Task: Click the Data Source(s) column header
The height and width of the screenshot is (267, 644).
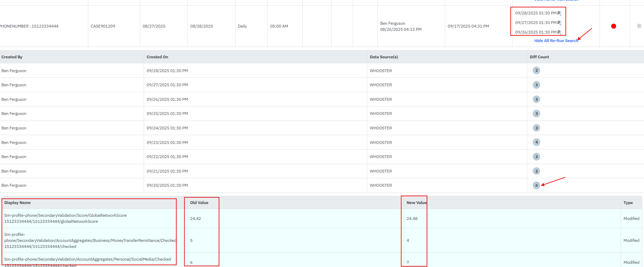Action: [x=384, y=57]
